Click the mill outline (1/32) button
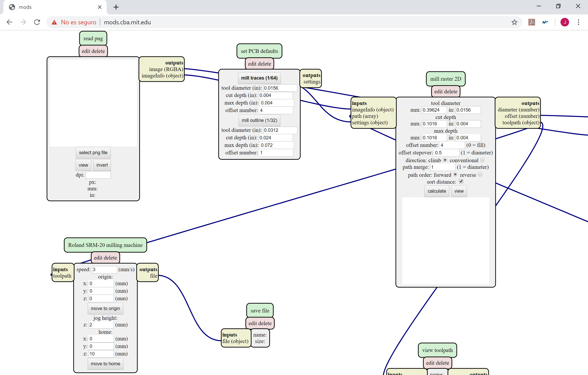The width and height of the screenshot is (588, 375). (259, 120)
